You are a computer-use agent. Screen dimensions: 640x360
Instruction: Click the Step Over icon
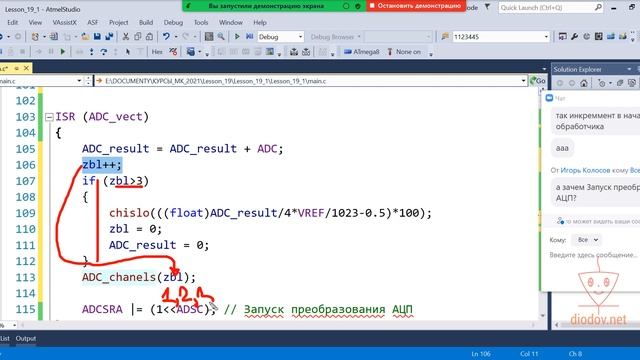click(104, 52)
